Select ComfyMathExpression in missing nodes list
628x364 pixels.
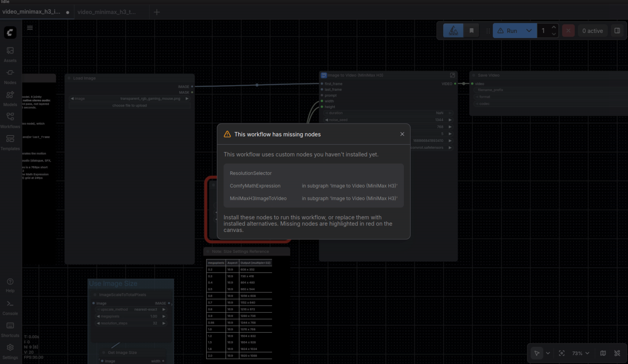coord(255,186)
